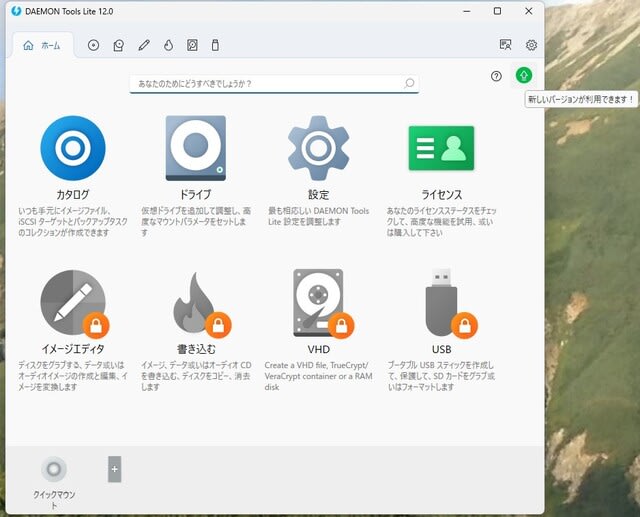Close the DAEMON Tools Lite window
The height and width of the screenshot is (517, 640).
point(529,11)
